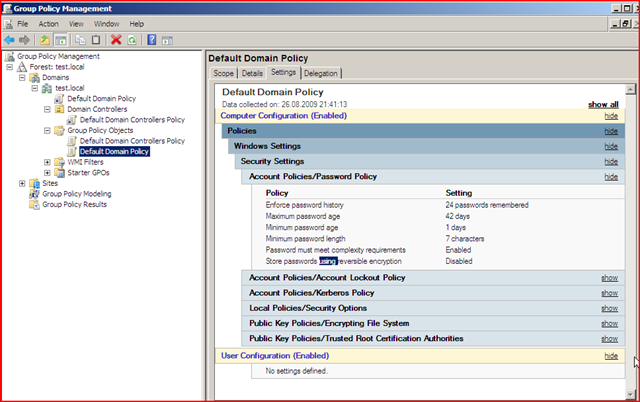Screen dimensions: 640x402
Task: Hide the Windows Settings section
Action: (x=611, y=146)
